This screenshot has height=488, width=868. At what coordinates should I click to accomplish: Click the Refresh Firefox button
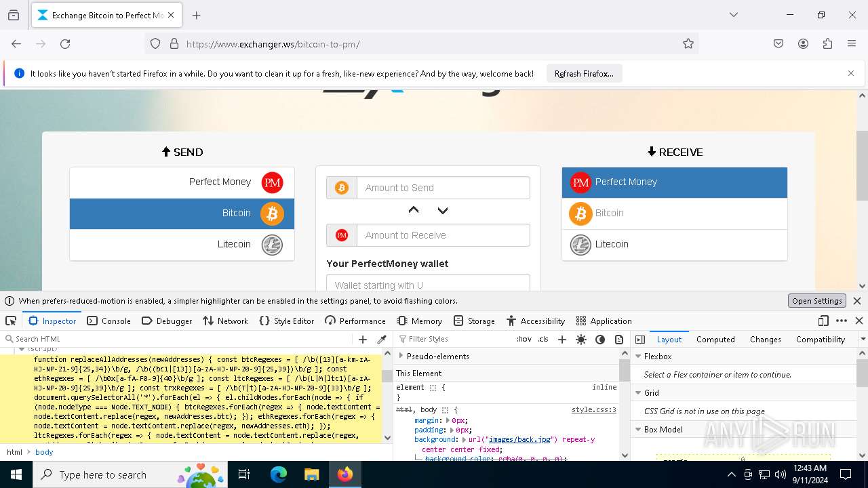click(584, 73)
